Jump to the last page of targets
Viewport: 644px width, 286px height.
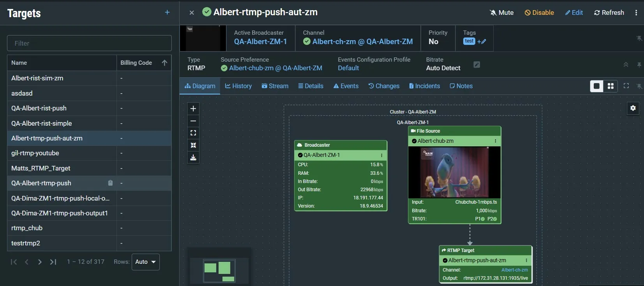(x=53, y=262)
